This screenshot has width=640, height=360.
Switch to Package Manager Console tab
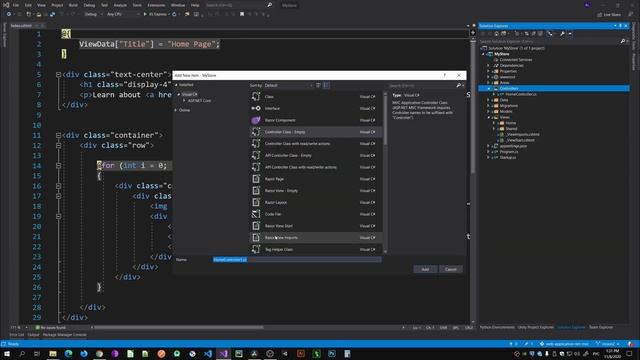(x=64, y=335)
